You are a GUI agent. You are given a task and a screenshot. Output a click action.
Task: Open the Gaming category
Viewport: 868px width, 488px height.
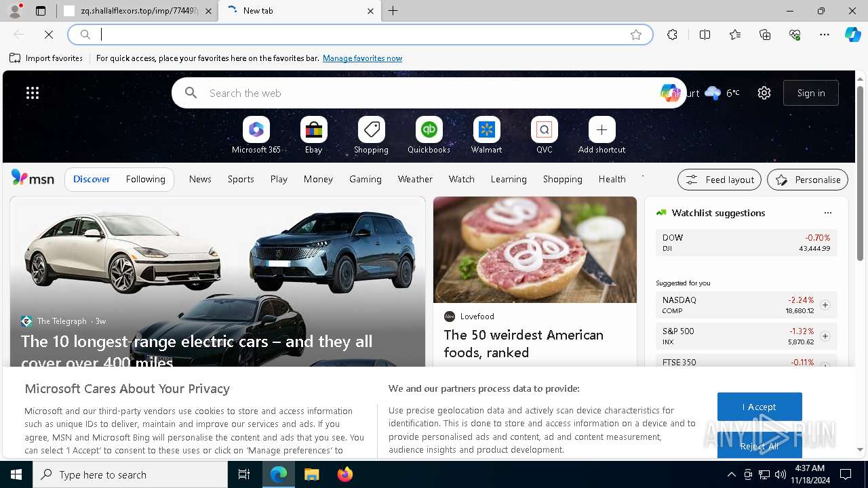(x=366, y=179)
